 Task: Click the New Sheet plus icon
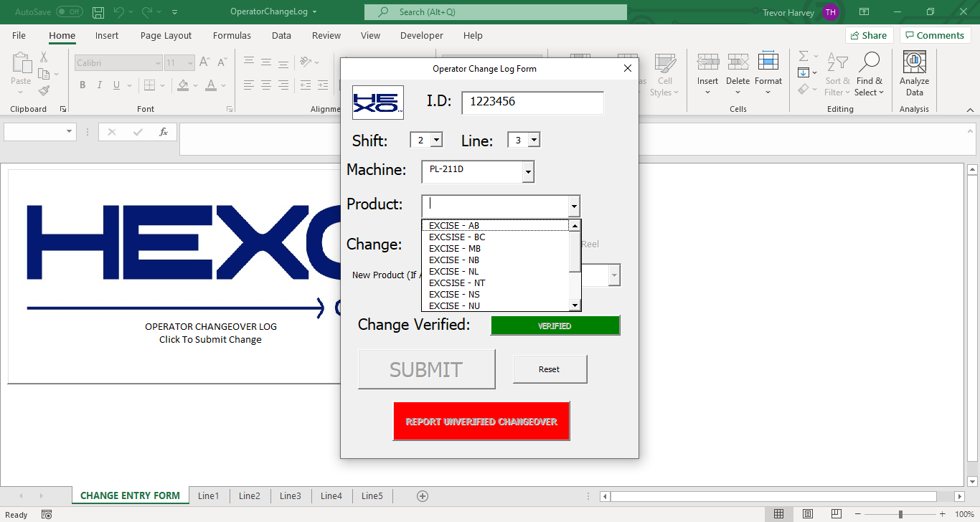point(423,495)
